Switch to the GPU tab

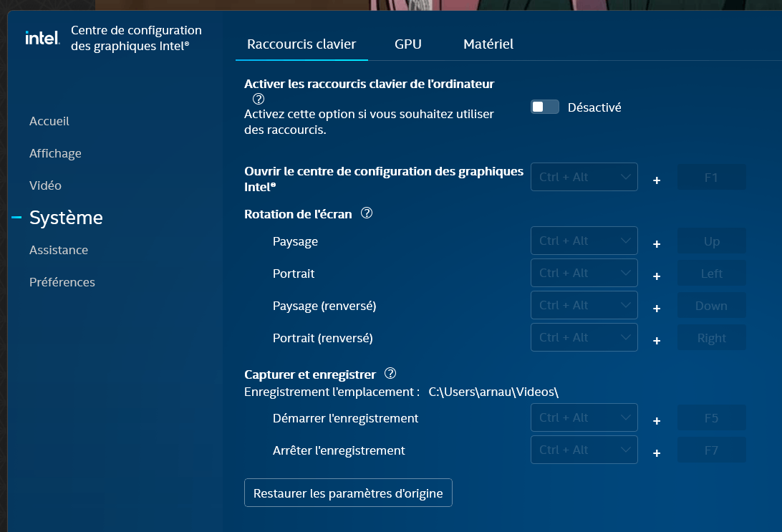click(408, 44)
